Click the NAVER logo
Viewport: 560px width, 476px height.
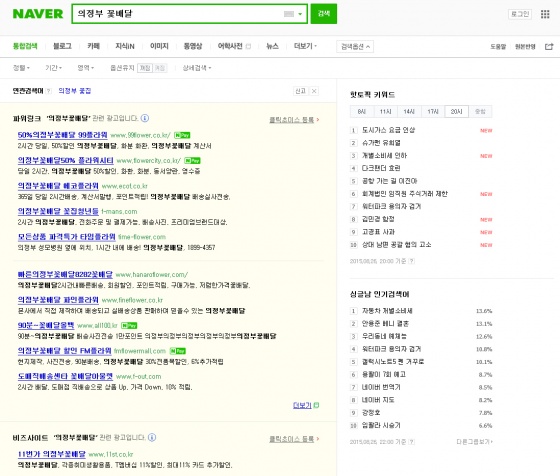pyautogui.click(x=38, y=14)
